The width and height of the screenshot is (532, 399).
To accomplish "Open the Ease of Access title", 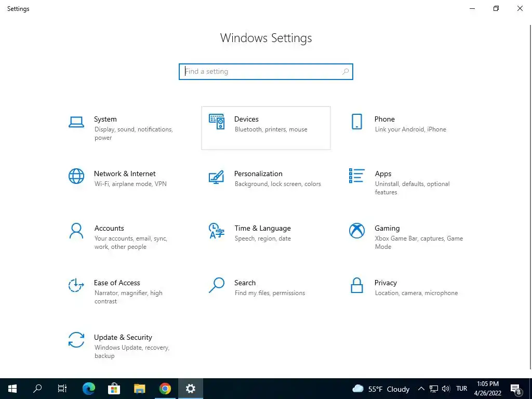I will [x=117, y=283].
